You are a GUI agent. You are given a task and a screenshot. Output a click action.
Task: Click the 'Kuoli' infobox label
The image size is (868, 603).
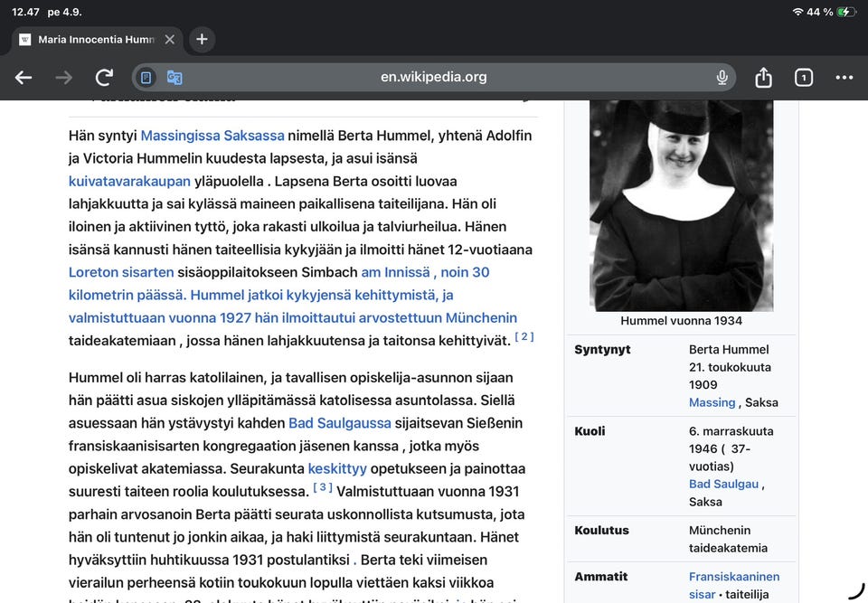click(590, 431)
